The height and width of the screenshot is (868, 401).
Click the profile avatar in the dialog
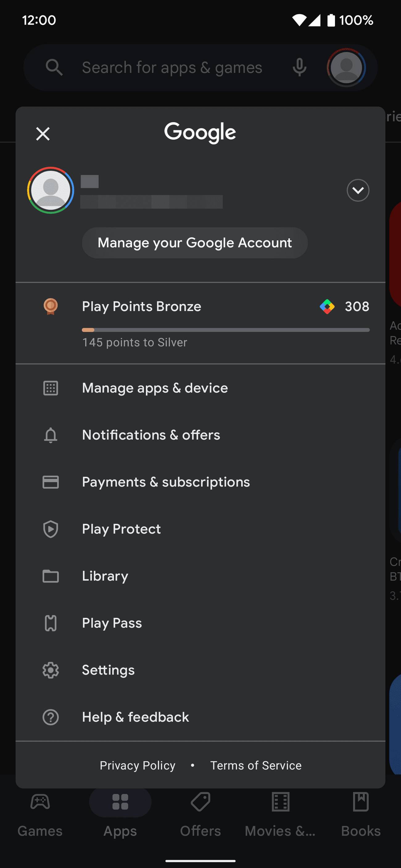point(51,190)
